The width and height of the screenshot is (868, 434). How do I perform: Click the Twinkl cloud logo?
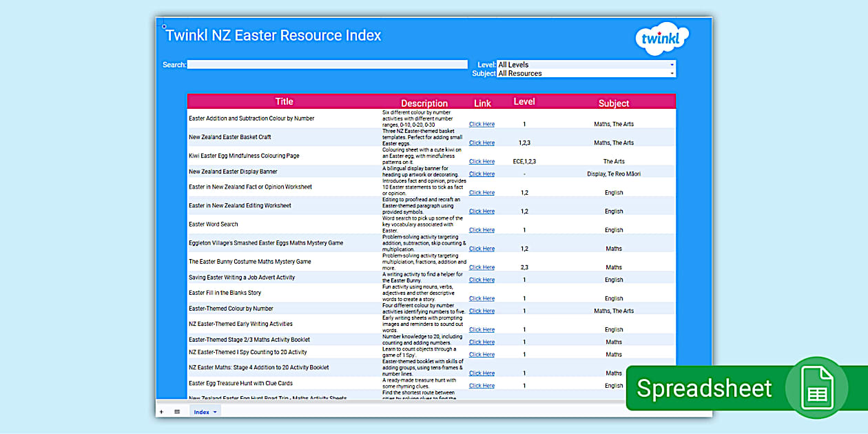pos(661,38)
